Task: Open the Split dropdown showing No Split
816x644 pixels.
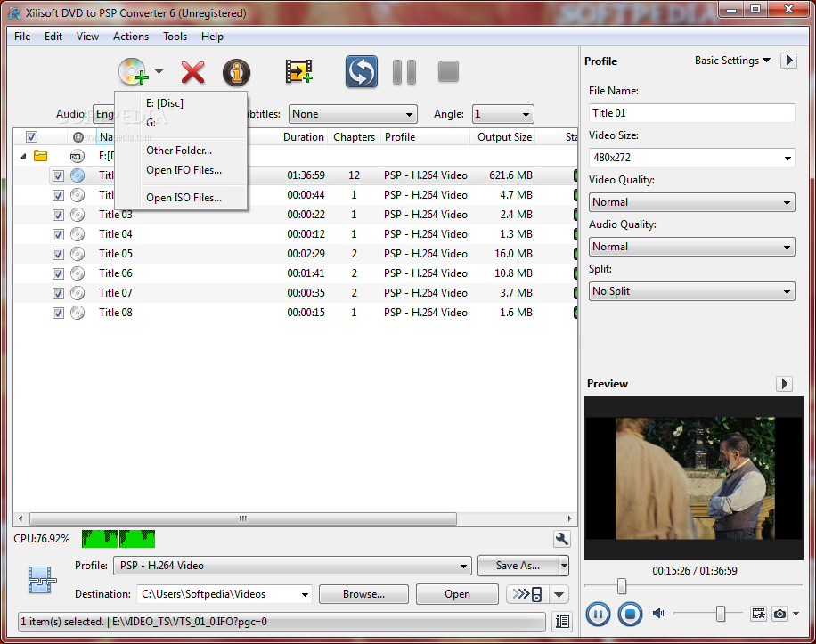Action: pyautogui.click(x=691, y=291)
